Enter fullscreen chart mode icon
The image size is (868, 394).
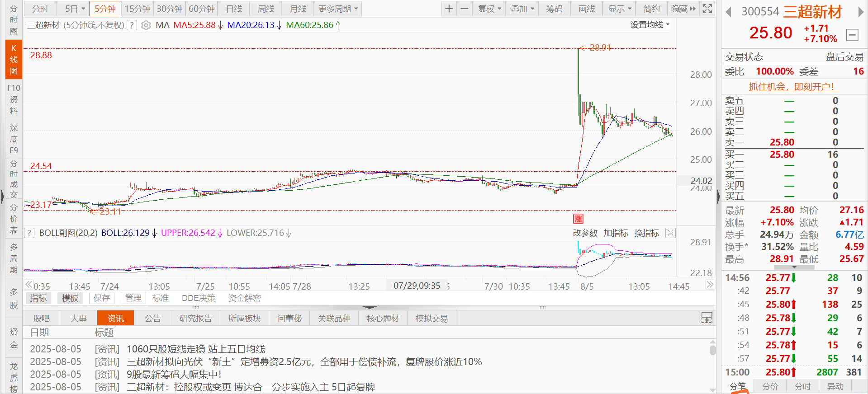click(x=707, y=9)
